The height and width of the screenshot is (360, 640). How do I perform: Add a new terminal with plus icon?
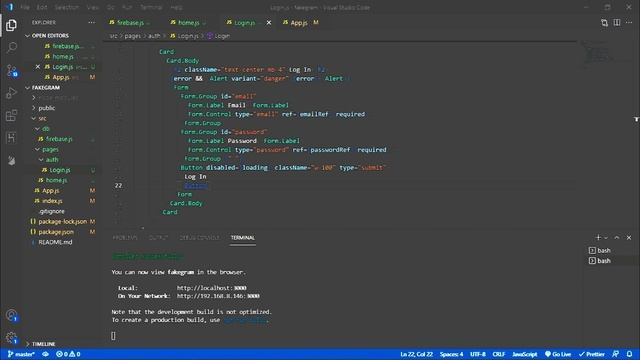coord(598,238)
